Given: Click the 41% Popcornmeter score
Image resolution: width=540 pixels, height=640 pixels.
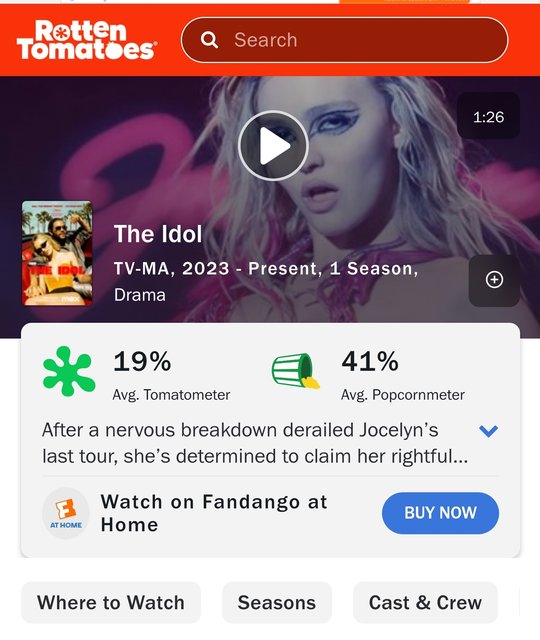Looking at the screenshot, I should (370, 362).
